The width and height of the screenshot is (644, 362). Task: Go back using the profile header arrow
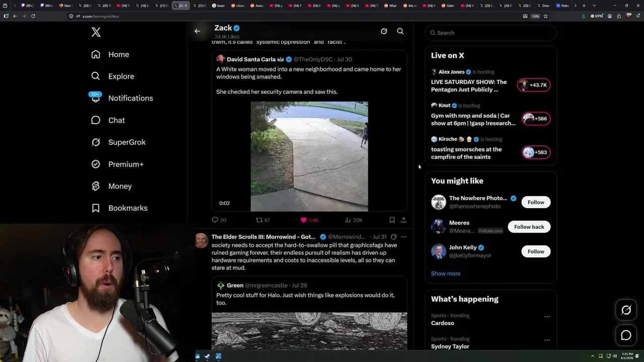click(x=197, y=31)
